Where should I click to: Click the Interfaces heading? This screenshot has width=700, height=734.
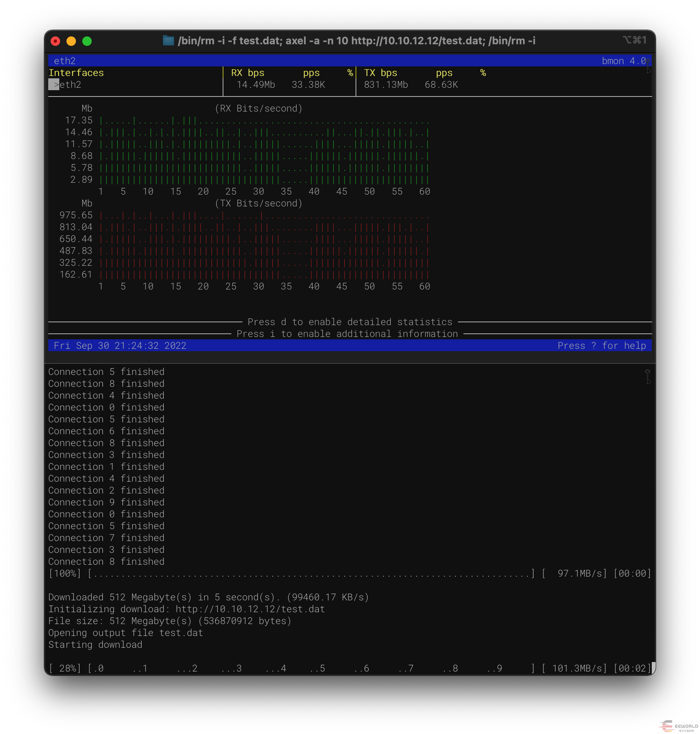pyautogui.click(x=76, y=73)
